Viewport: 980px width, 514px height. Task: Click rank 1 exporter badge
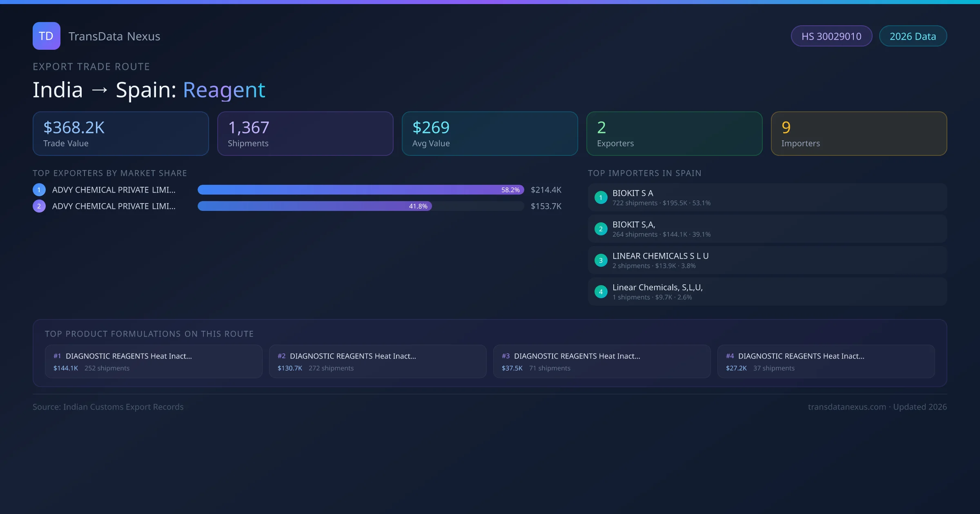pos(39,190)
